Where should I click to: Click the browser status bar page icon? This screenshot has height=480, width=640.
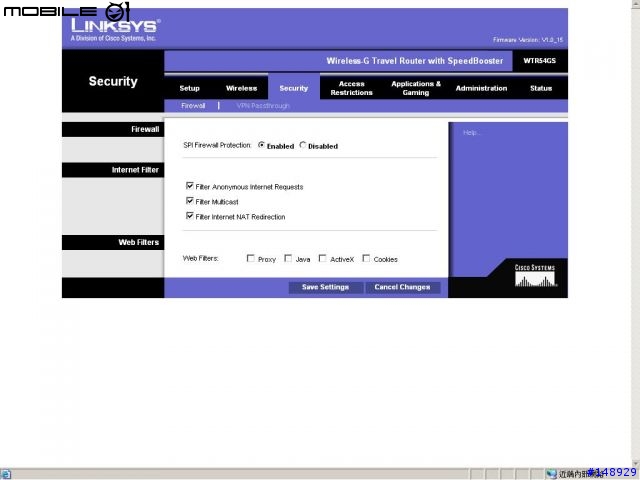tap(6, 474)
